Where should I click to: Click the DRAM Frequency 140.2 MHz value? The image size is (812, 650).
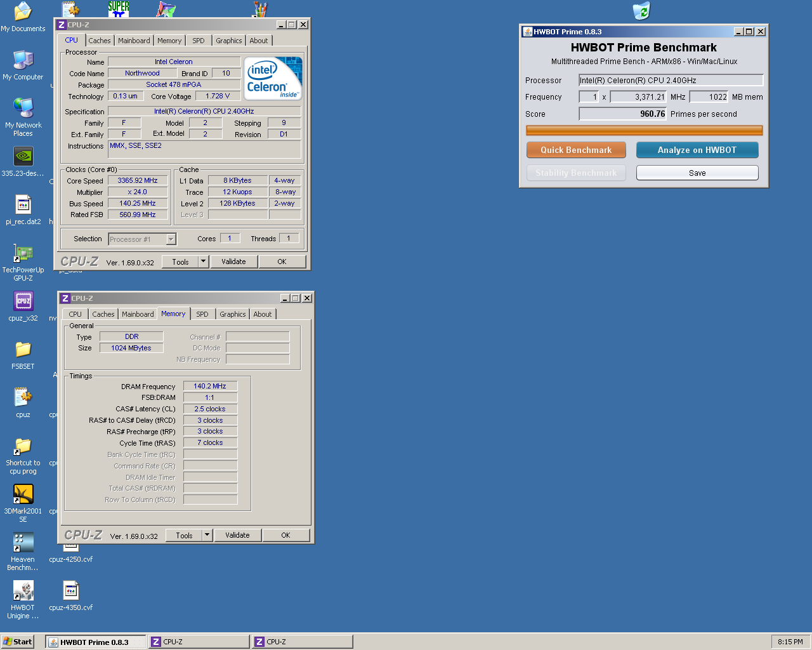(210, 386)
